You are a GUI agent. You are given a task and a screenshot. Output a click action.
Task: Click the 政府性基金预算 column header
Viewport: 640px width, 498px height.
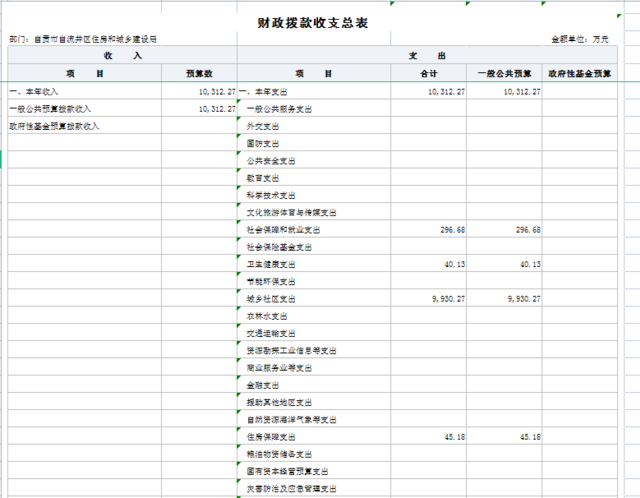tap(580, 74)
